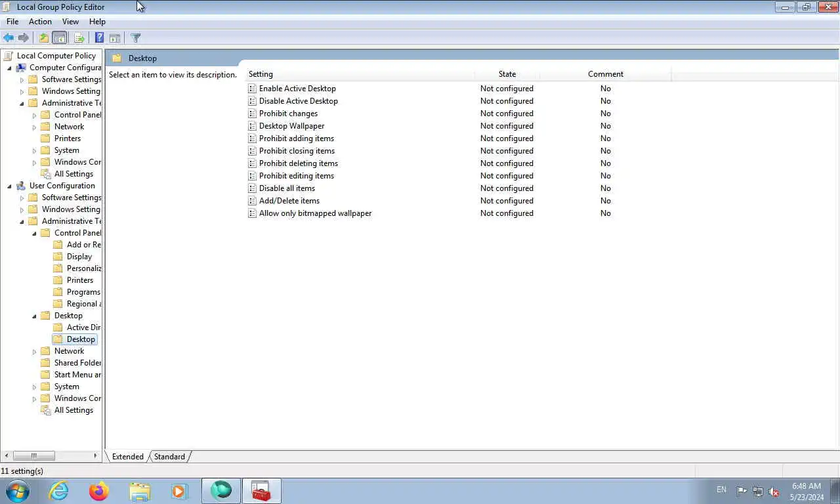Click the taskbar clock showing 6:48 AM
The image size is (840, 504).
click(x=807, y=491)
